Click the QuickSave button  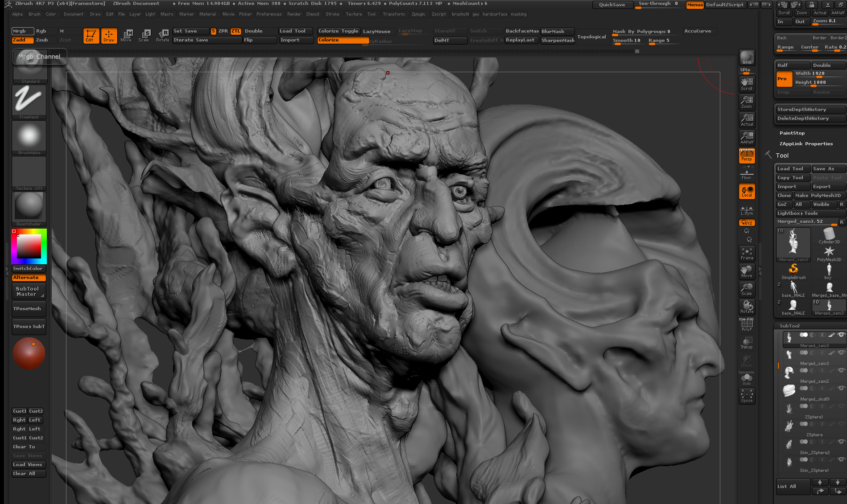pyautogui.click(x=612, y=5)
